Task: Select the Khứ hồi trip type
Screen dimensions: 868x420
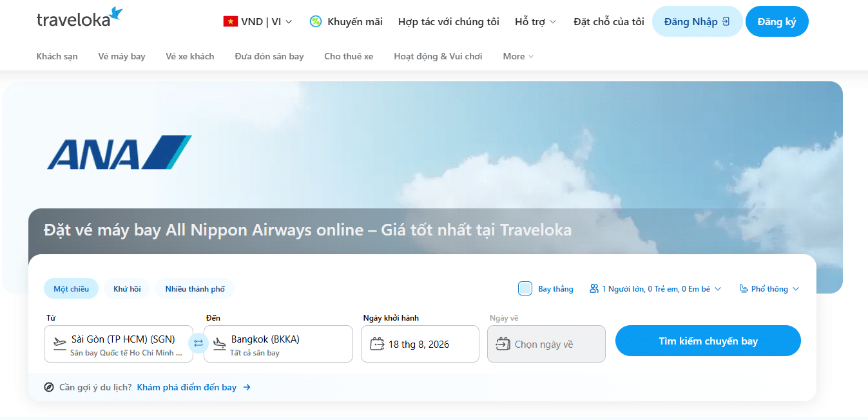Action: tap(127, 288)
